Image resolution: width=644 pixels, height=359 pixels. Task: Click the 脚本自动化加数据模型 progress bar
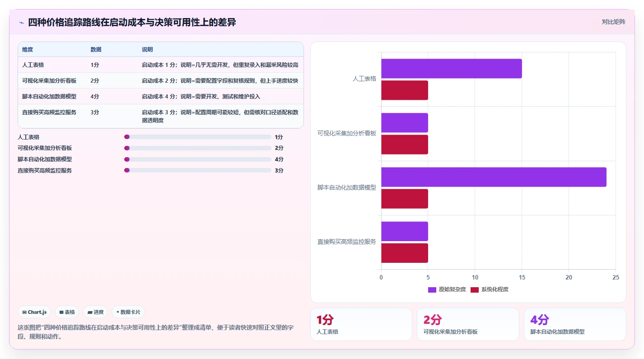tap(198, 159)
